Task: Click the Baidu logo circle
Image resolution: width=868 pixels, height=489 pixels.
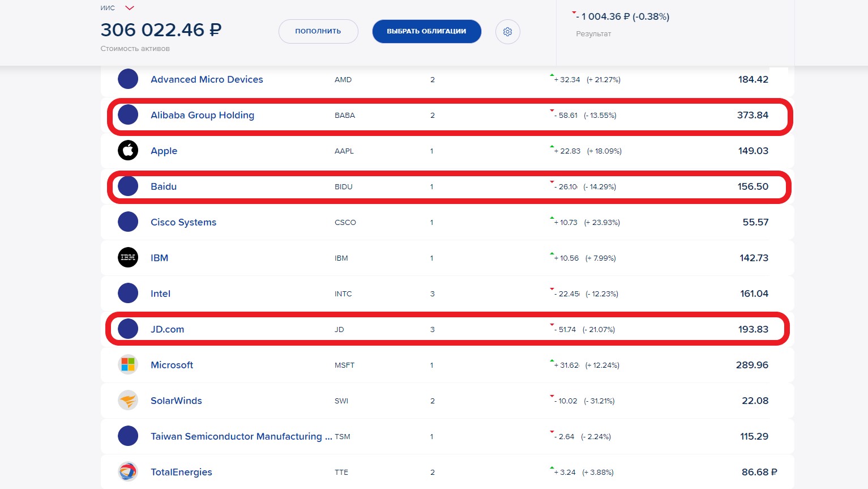Action: click(x=128, y=186)
